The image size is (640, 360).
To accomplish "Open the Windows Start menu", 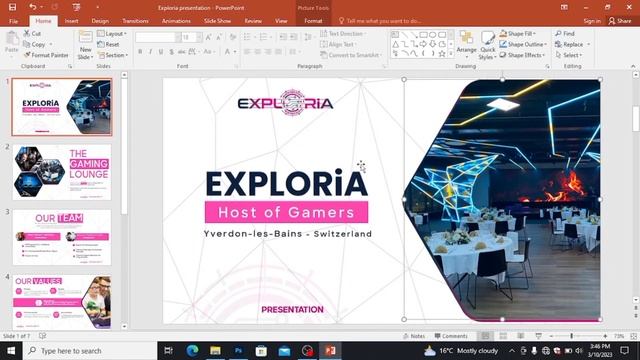I will tap(11, 351).
